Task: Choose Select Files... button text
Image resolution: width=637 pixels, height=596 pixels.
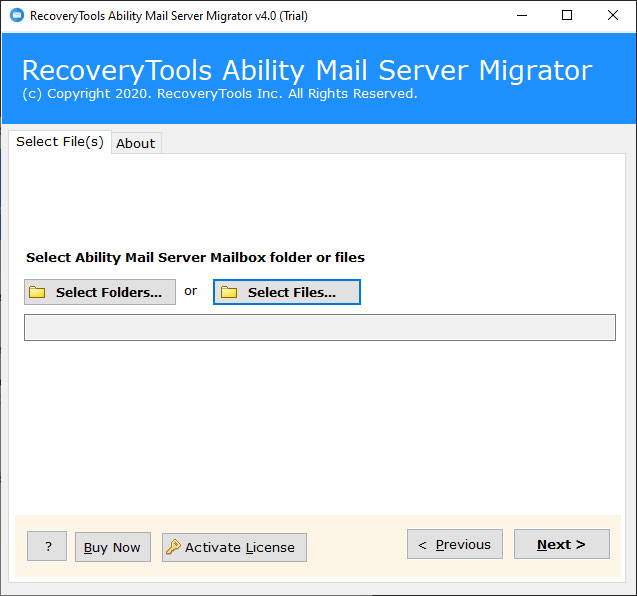Action: pos(292,293)
